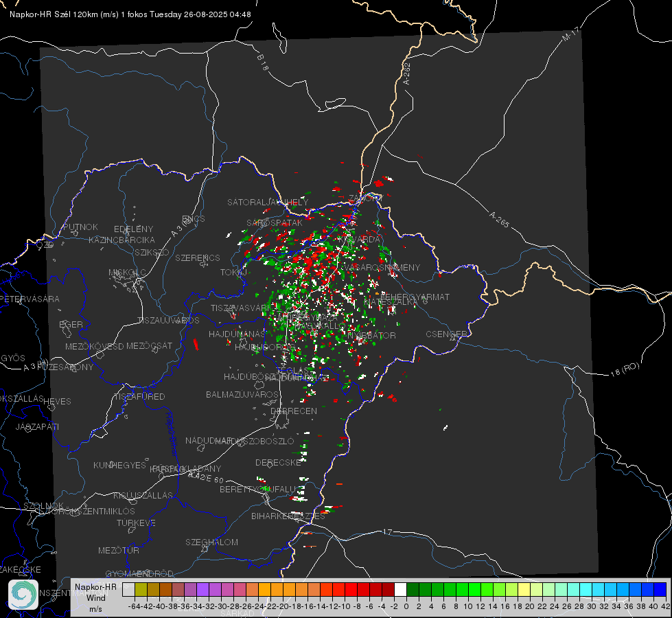The image size is (672, 618).
Task: Select the MEZŐCSÁT label
Action: click(x=149, y=345)
